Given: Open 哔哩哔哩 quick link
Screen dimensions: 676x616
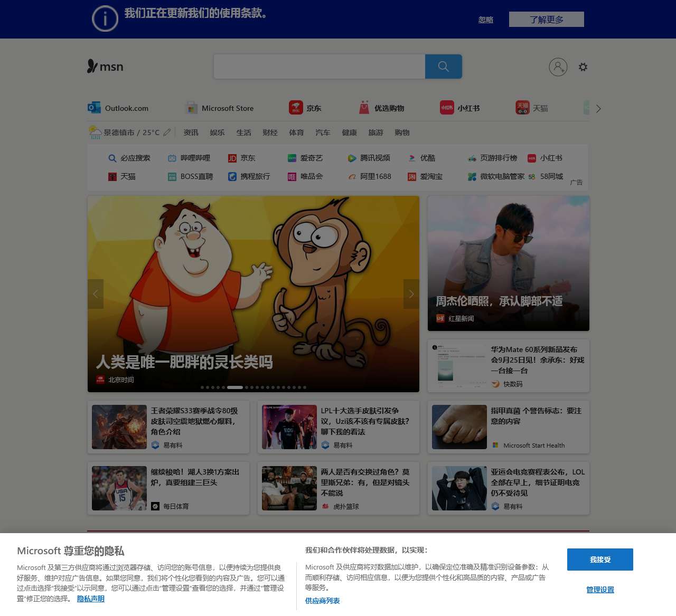Looking at the screenshot, I should [189, 158].
